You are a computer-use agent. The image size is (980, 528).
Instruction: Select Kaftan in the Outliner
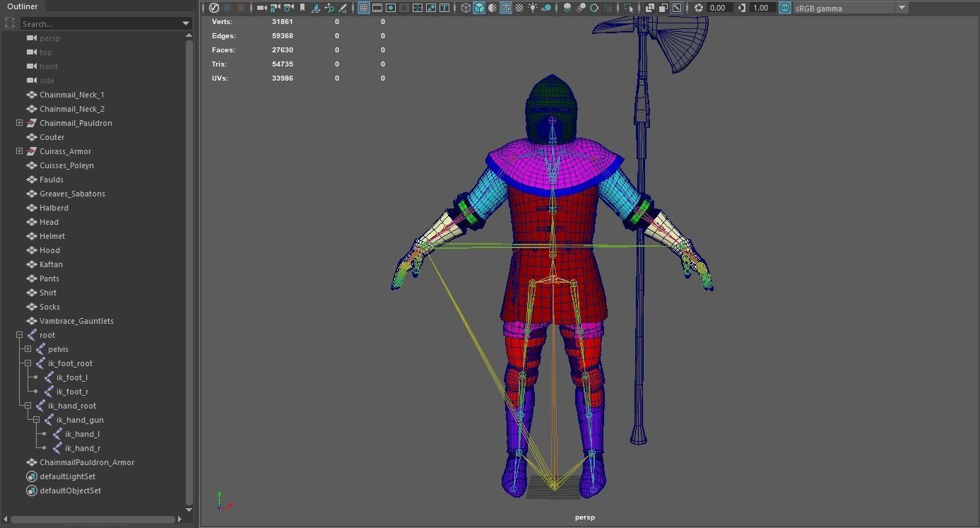pyautogui.click(x=51, y=264)
